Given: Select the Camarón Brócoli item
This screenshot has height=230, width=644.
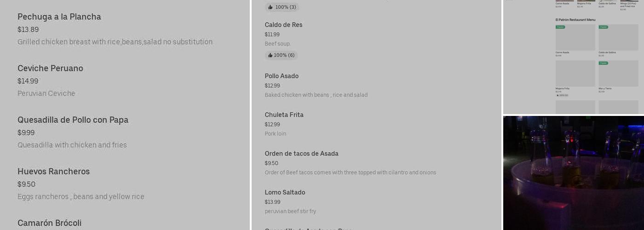Looking at the screenshot, I should click(49, 223).
